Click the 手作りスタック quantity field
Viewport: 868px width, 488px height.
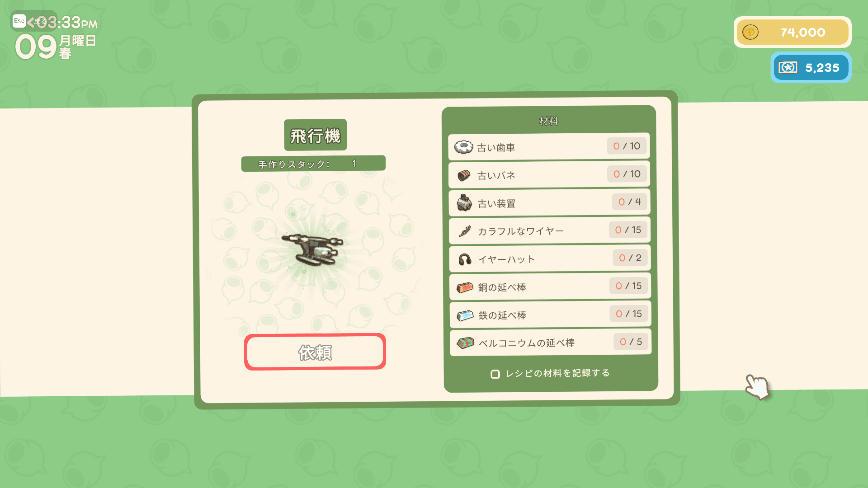click(313, 164)
